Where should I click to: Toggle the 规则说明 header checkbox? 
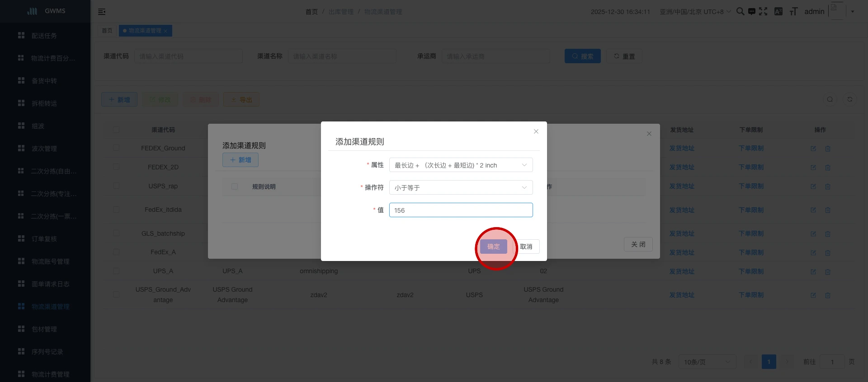tap(235, 186)
